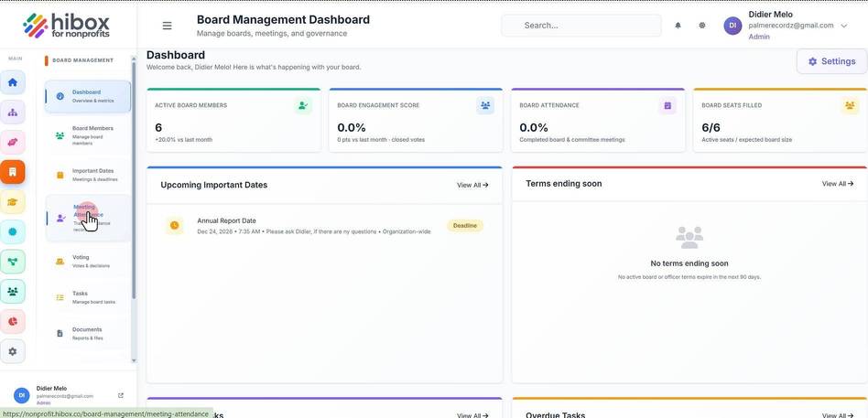Click the DI avatar in top bar
This screenshot has height=418, width=868.
coord(732,26)
